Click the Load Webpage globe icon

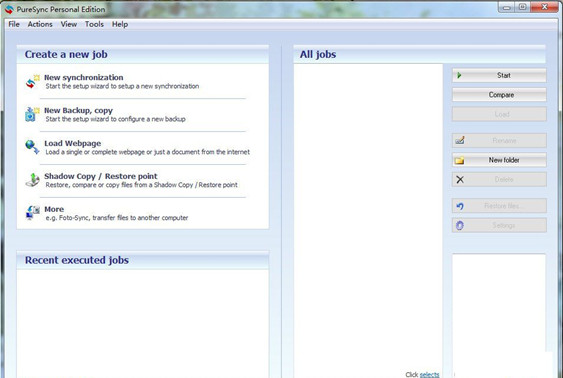(32, 147)
